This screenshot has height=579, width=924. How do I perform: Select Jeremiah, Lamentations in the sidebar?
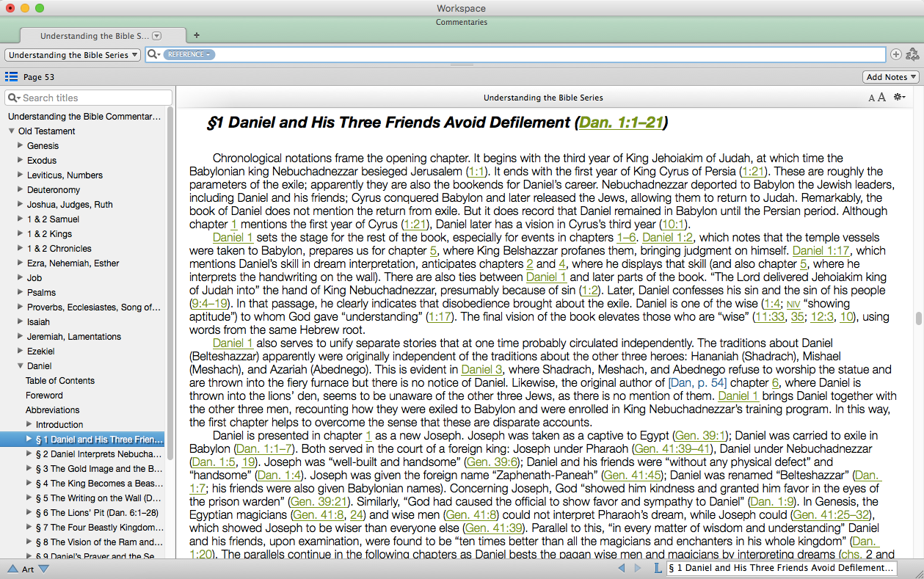point(74,337)
